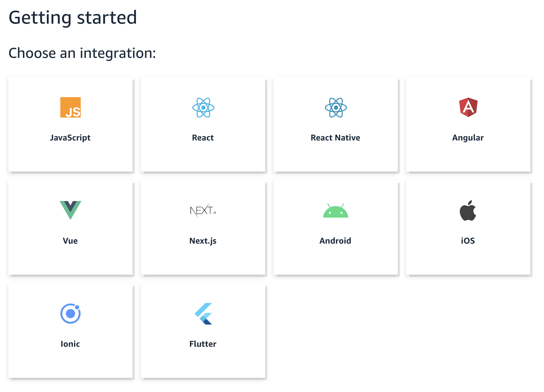Click the Flutter logo

(x=204, y=314)
